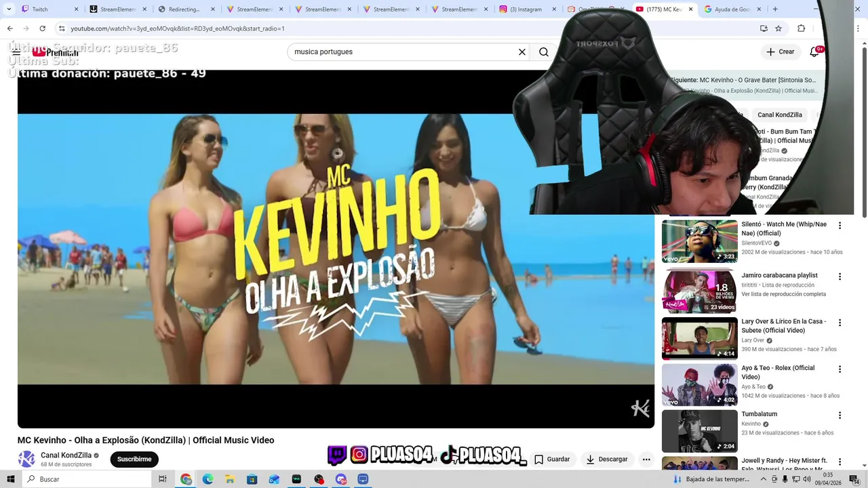Open Jamiro carabacana playlist thumbnail

(x=699, y=291)
